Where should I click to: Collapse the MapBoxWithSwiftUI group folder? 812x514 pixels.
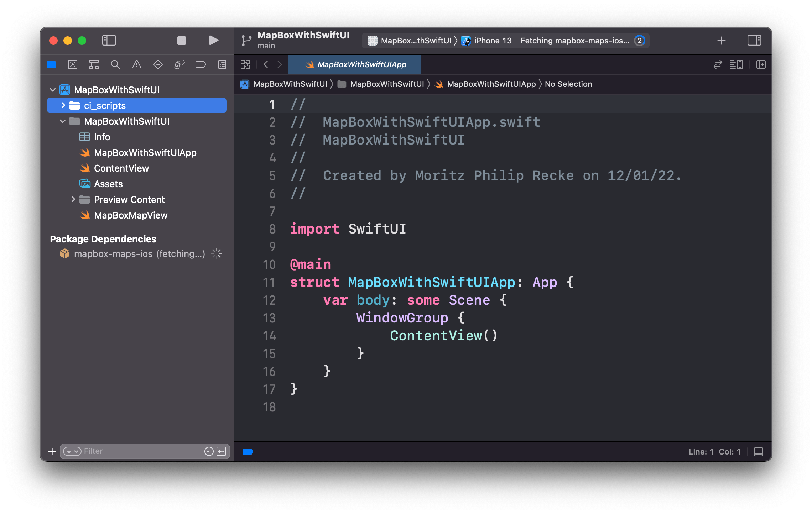coord(63,121)
